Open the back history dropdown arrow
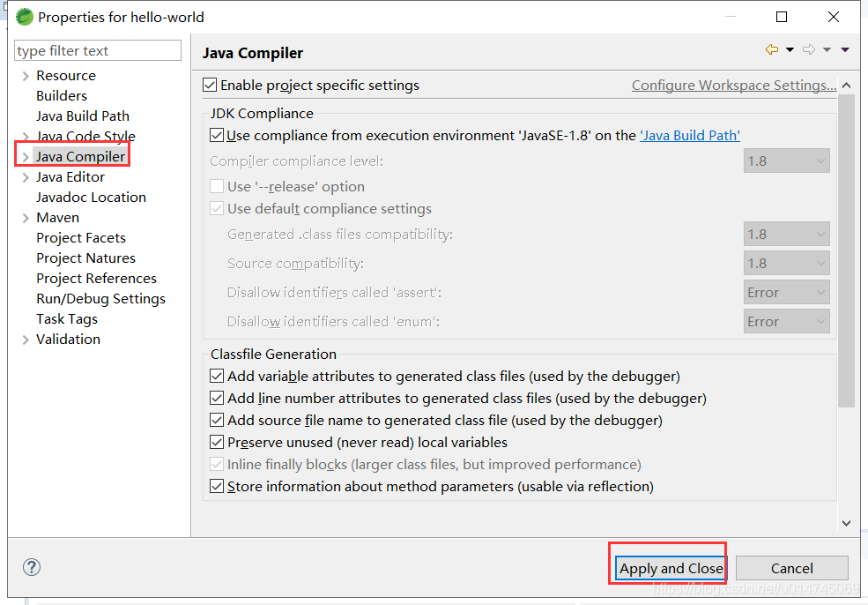The image size is (868, 605). [x=790, y=50]
